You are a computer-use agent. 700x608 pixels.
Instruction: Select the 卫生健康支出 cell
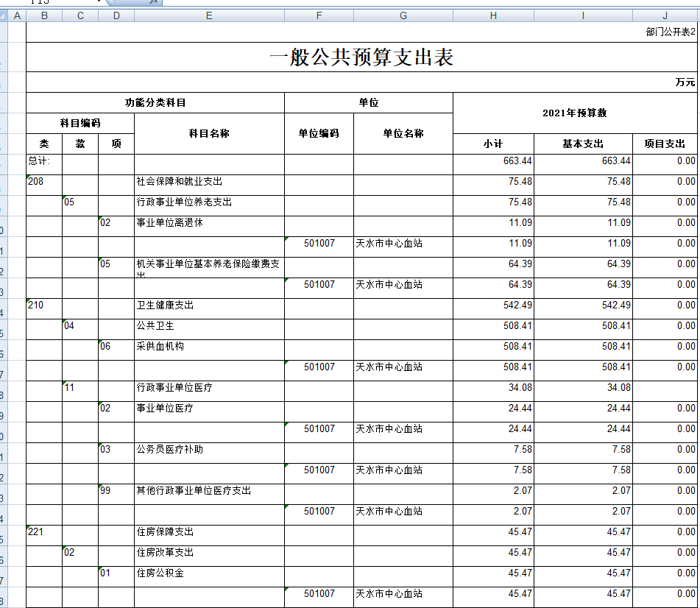(209, 305)
